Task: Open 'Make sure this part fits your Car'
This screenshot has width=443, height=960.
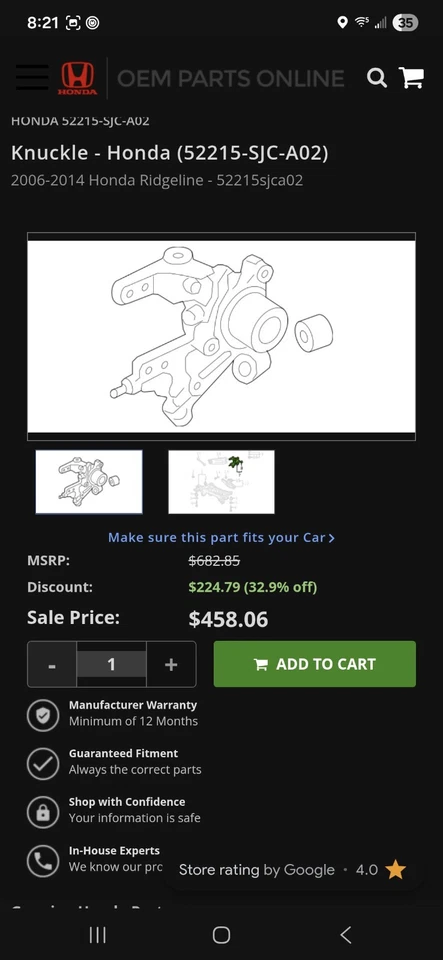Action: click(x=222, y=538)
